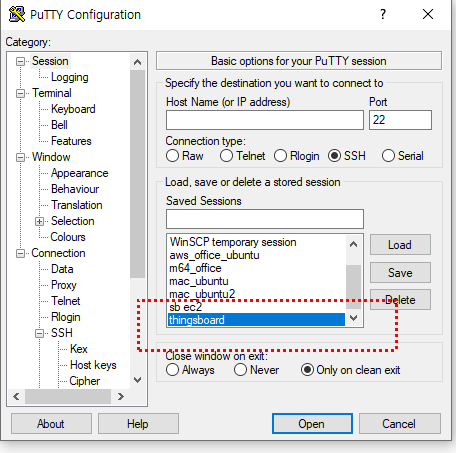Open the Colours category
The height and width of the screenshot is (453, 456).
(x=68, y=237)
